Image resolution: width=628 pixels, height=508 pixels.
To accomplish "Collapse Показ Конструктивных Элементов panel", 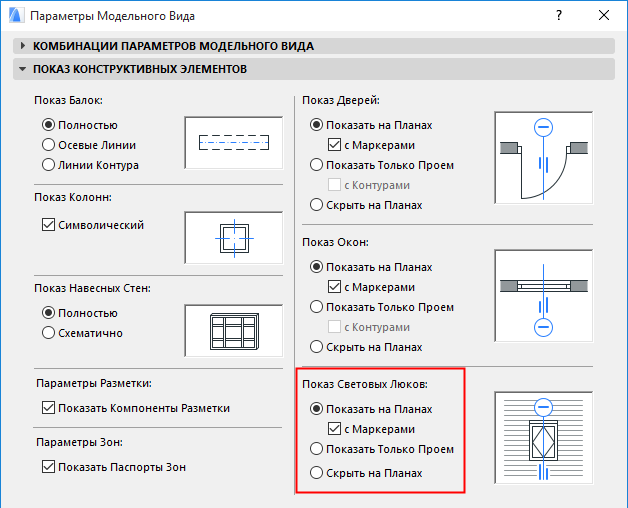I will tap(314, 69).
